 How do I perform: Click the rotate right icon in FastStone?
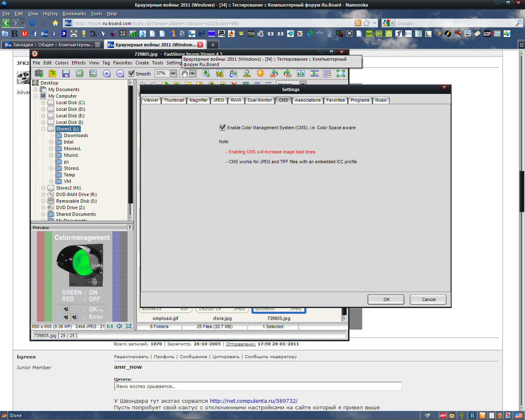pos(288,73)
